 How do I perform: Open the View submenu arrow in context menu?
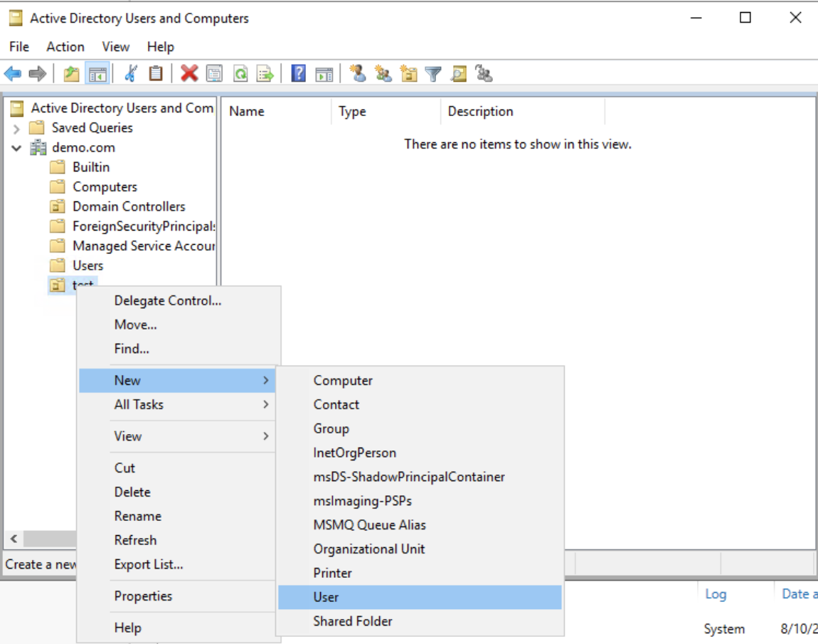click(266, 436)
